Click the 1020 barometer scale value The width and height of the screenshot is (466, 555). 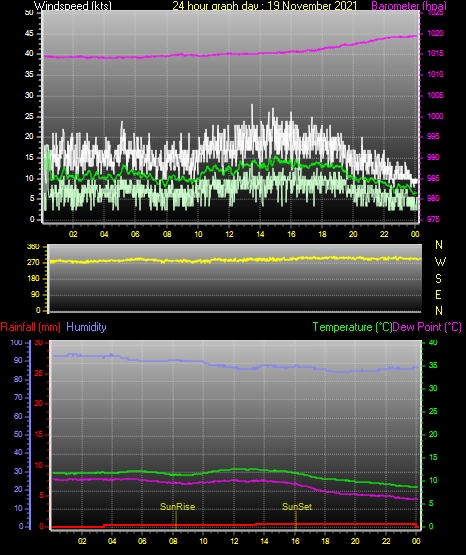[435, 33]
